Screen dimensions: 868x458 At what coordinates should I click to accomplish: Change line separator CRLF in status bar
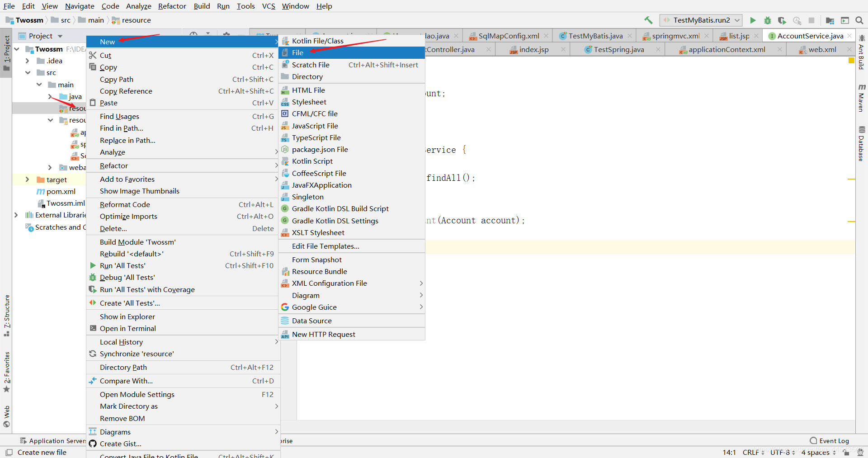click(x=753, y=452)
